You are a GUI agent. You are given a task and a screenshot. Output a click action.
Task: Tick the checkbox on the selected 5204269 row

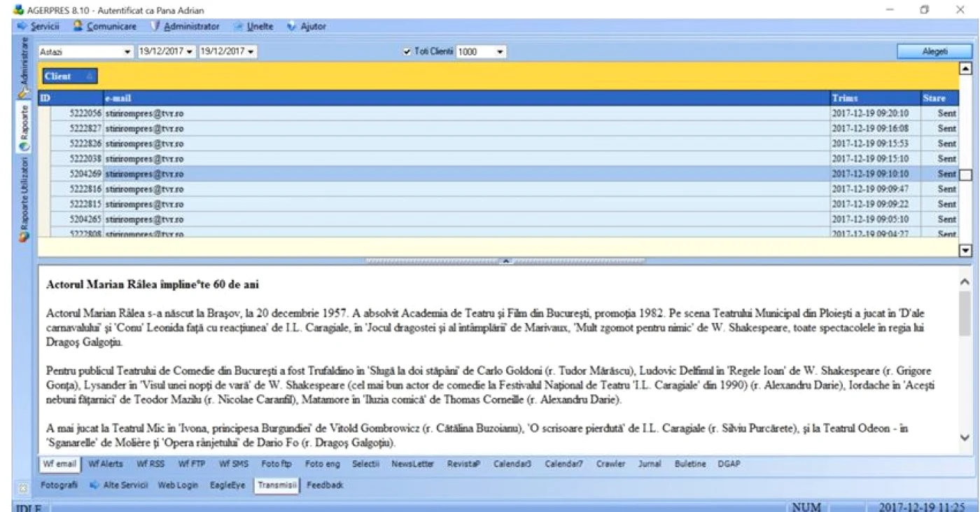pyautogui.click(x=965, y=174)
